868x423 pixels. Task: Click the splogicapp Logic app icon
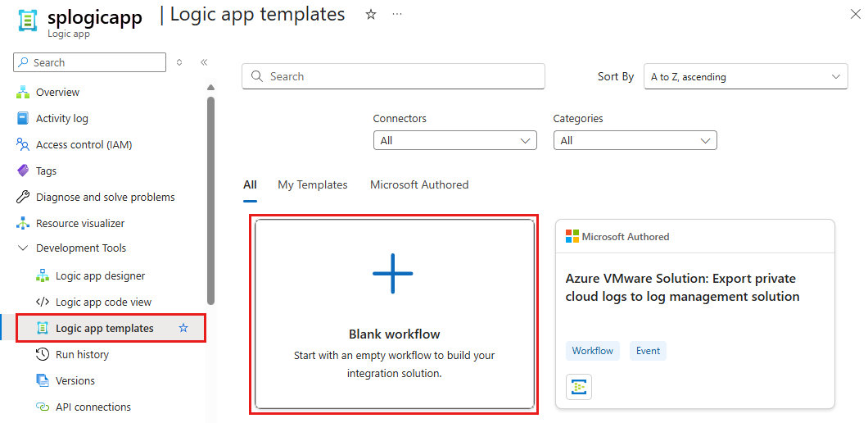click(x=27, y=20)
